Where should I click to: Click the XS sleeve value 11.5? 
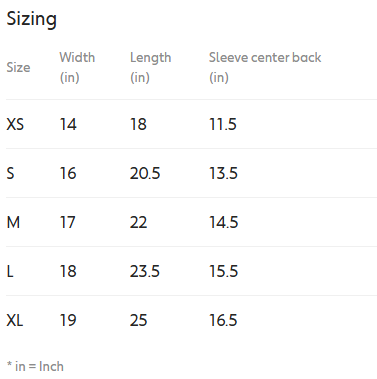pyautogui.click(x=223, y=124)
